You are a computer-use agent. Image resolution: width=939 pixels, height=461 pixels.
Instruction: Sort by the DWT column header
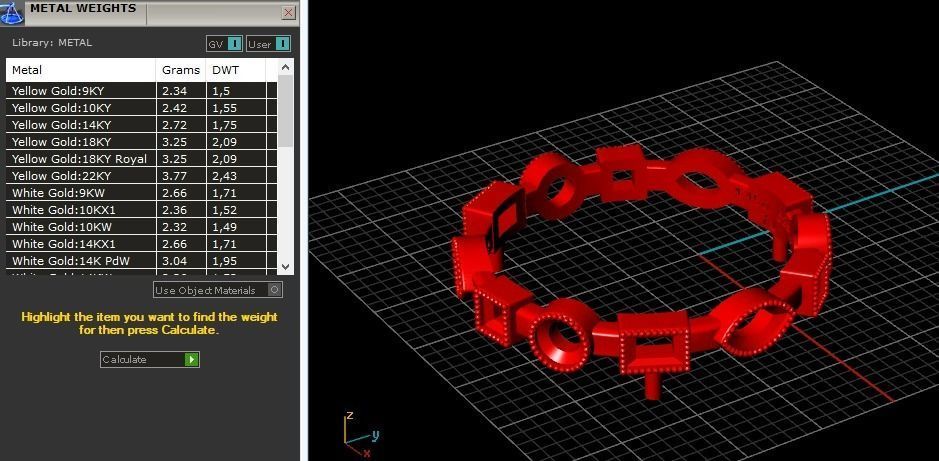pyautogui.click(x=235, y=70)
